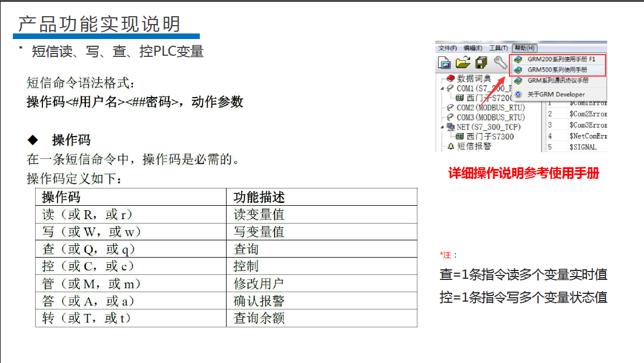Click the red caption 详细操作说明参考使用手册
Viewport: 644px width, 363px height.
click(523, 173)
